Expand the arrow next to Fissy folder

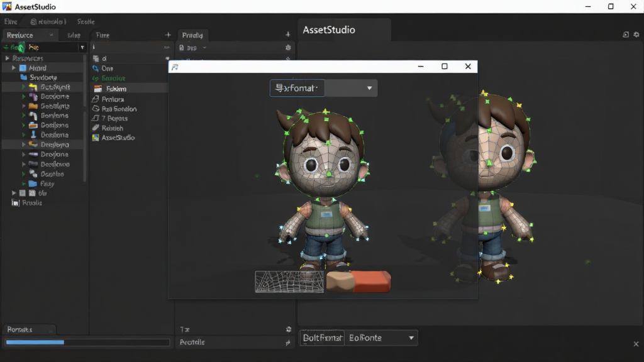[24, 184]
